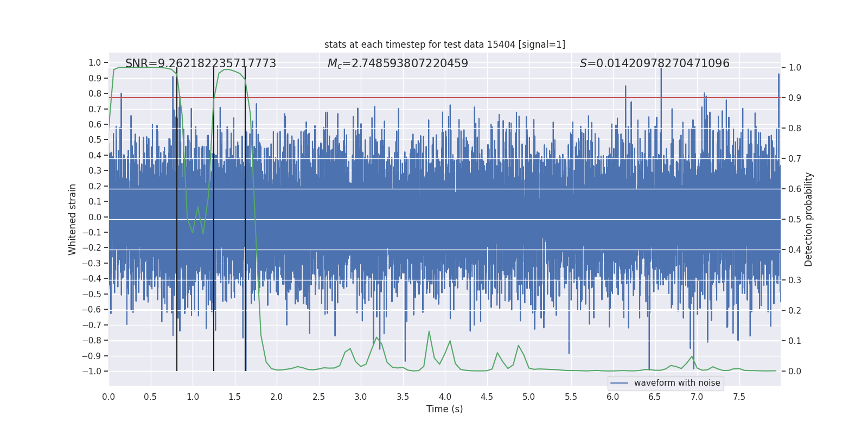The width and height of the screenshot is (868, 434).
Task: Click tick label 0.0 on the Time axis
Action: pyautogui.click(x=108, y=397)
